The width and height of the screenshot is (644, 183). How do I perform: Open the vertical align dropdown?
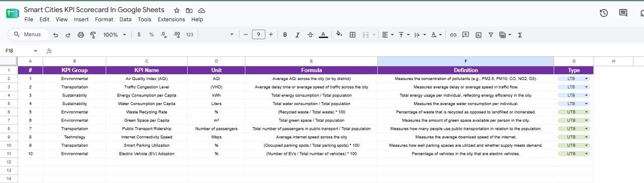(x=404, y=35)
